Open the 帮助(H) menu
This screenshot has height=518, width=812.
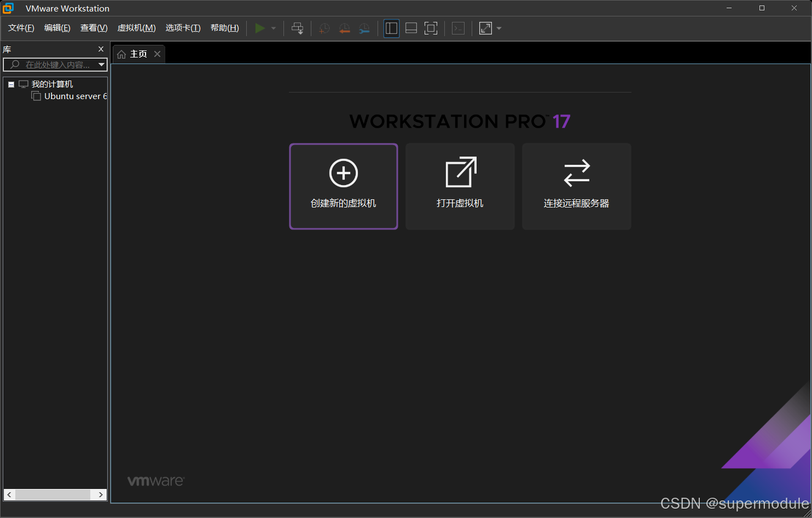pyautogui.click(x=225, y=28)
